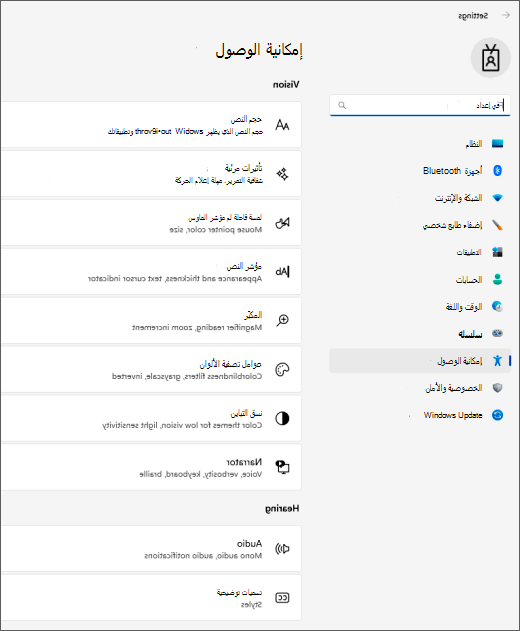Image resolution: width=520 pixels, height=631 pixels.
Task: Click the System monitor icon in sidebar
Action: click(497, 144)
